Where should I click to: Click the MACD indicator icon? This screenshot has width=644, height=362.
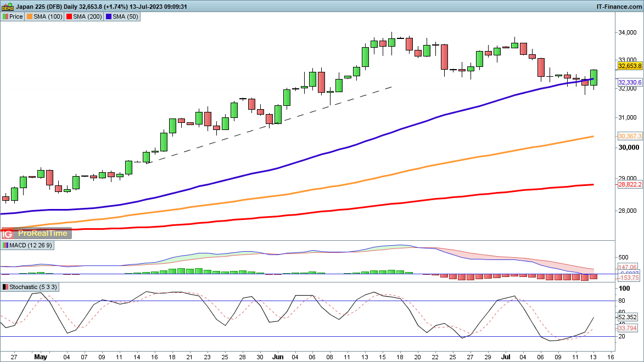[x=5, y=245]
